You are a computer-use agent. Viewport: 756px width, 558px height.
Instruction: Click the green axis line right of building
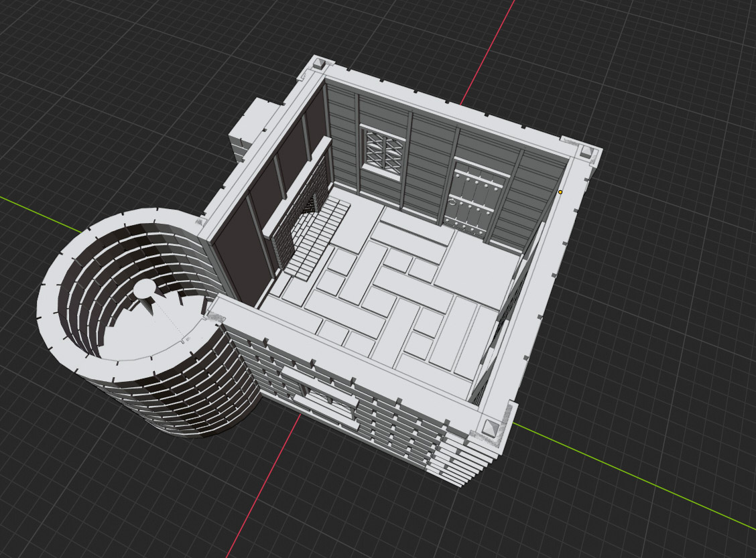637,477
